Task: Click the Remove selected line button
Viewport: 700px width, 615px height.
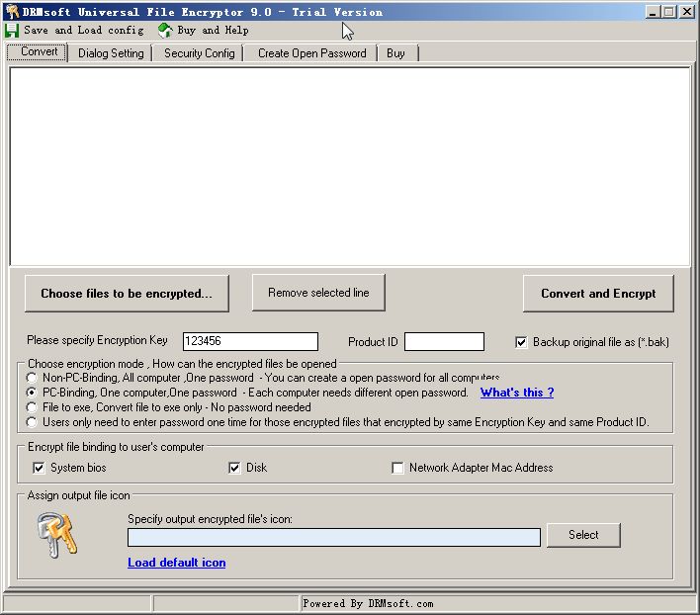Action: pos(318,293)
